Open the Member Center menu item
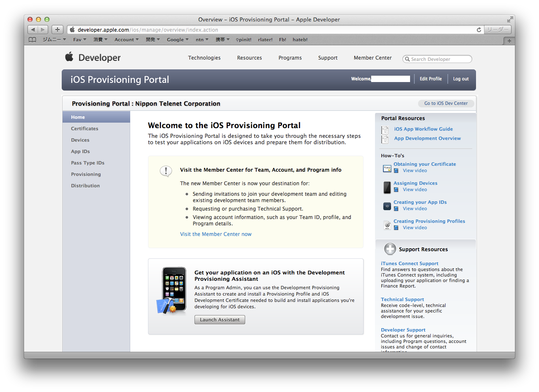Screen dimensions: 539x392 pos(372,58)
